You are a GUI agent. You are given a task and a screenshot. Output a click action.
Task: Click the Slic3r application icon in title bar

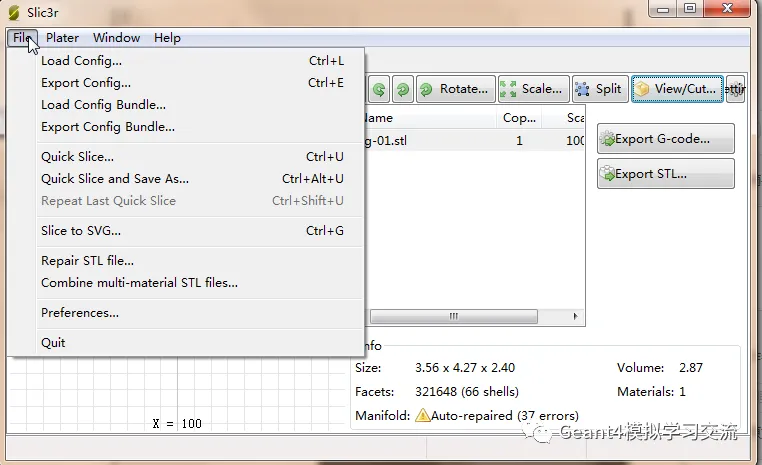(15, 13)
